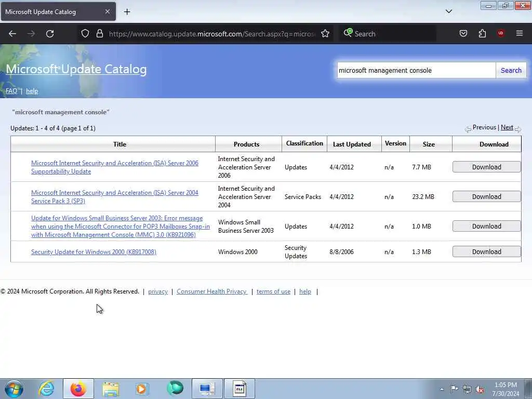Image resolution: width=532 pixels, height=399 pixels.
Task: Open ISA Server 2006 Supportability Update link
Action: [x=115, y=167]
